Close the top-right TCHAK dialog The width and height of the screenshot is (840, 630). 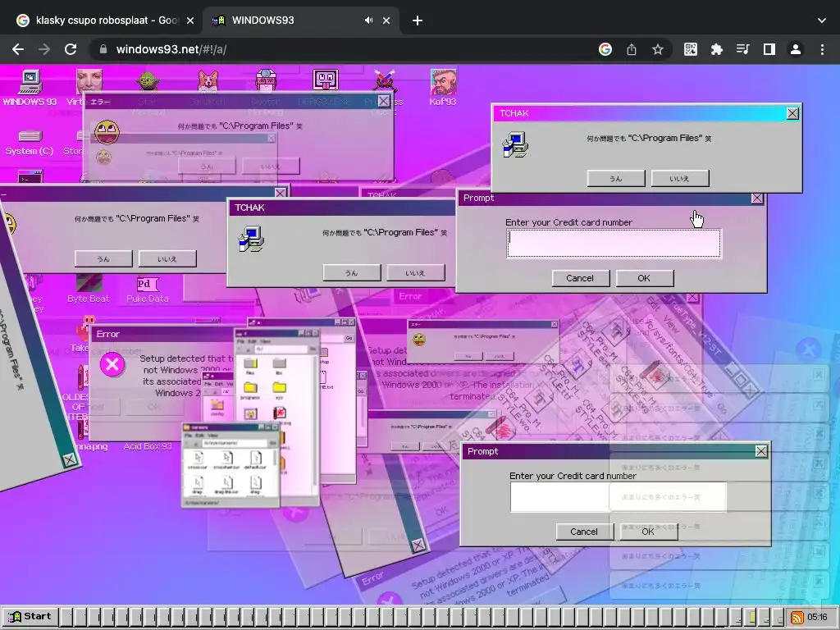(792, 113)
